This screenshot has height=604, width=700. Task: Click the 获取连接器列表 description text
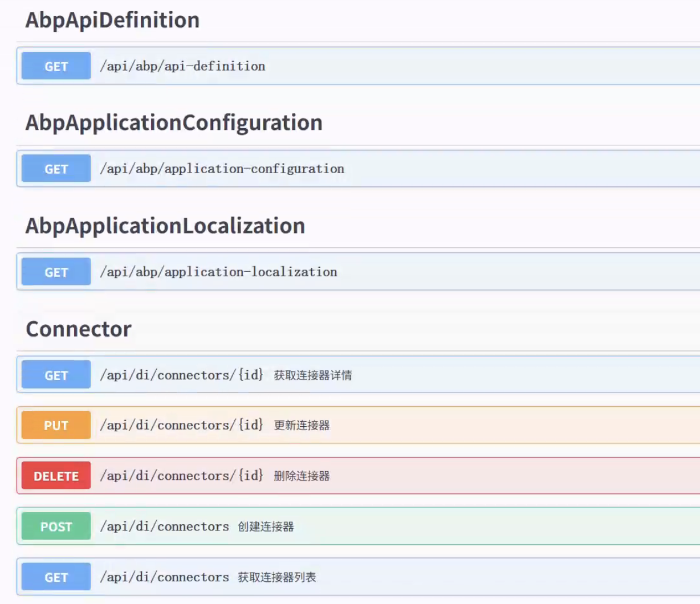(x=276, y=578)
